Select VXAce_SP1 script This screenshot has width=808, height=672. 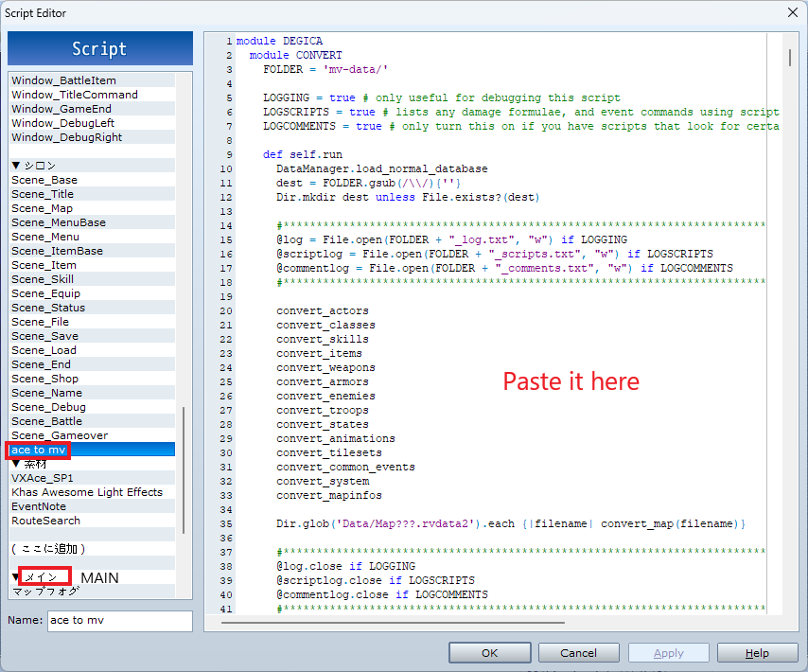(92, 478)
